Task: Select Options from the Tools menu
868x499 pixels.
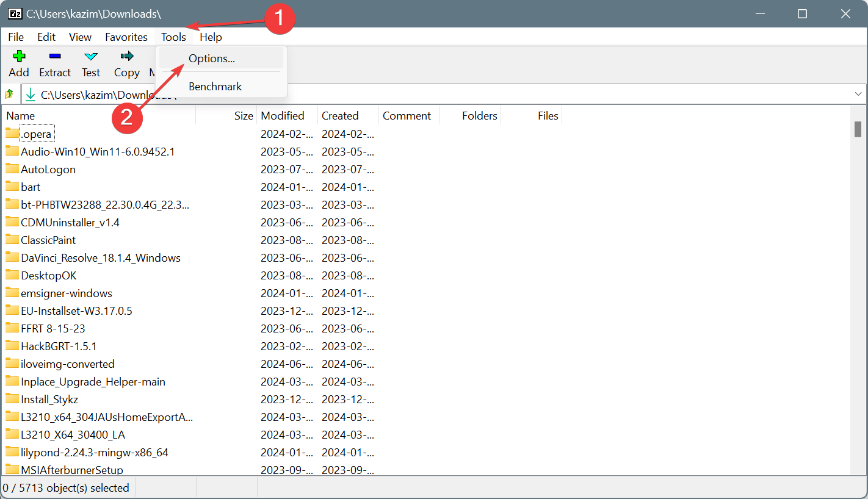Action: click(x=212, y=58)
